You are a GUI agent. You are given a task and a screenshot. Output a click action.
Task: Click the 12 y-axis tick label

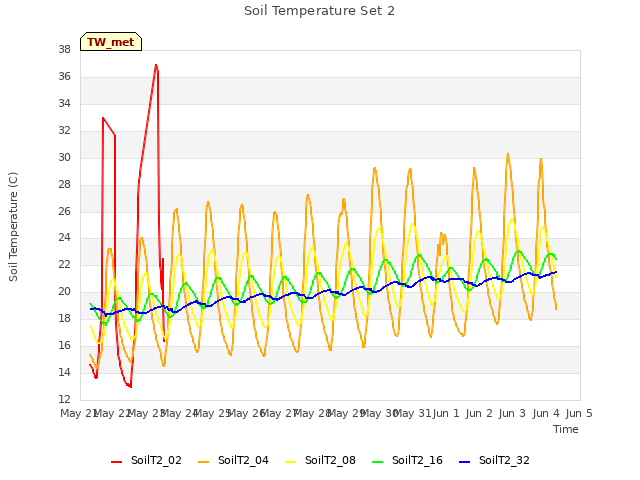pos(64,400)
